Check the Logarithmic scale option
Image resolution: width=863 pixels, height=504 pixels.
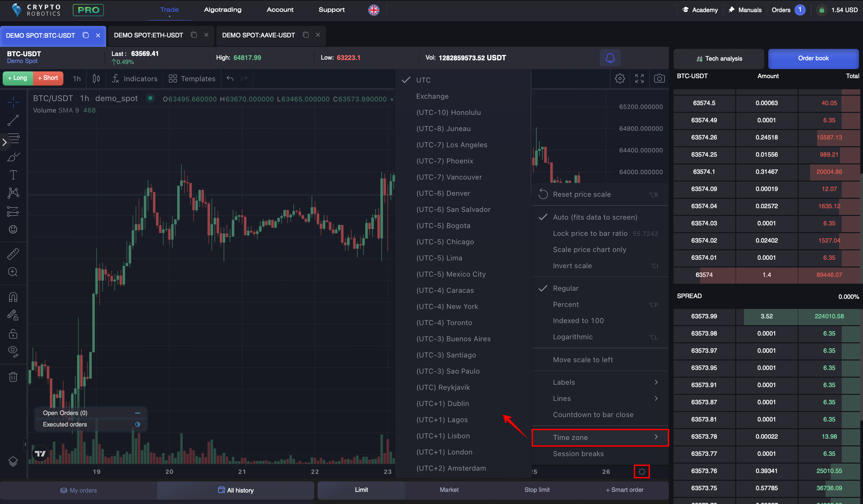573,337
